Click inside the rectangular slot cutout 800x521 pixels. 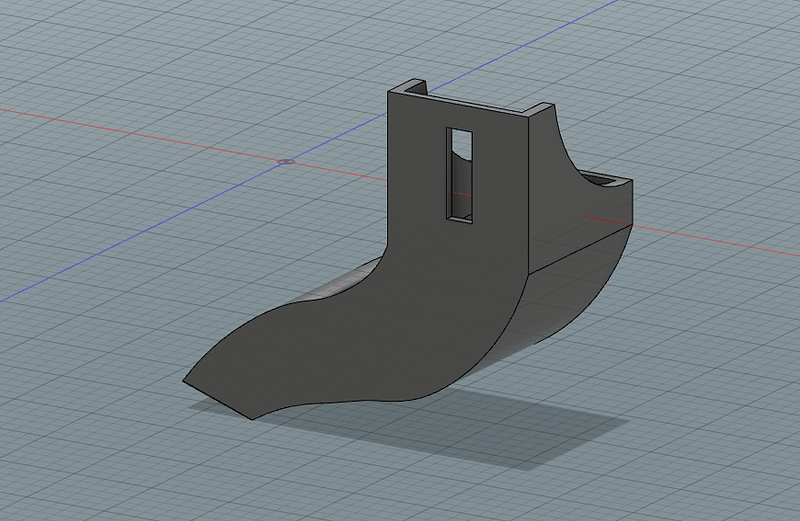[x=460, y=175]
